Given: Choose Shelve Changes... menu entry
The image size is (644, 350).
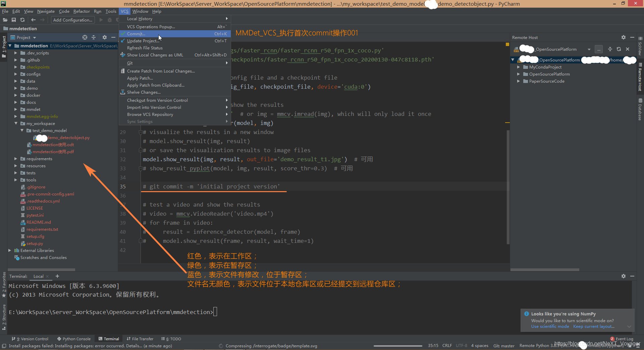Looking at the screenshot, I should pos(174,92).
